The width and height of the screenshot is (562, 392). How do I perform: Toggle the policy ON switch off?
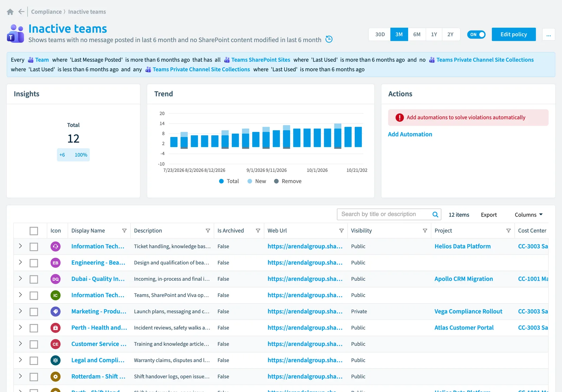pyautogui.click(x=476, y=34)
